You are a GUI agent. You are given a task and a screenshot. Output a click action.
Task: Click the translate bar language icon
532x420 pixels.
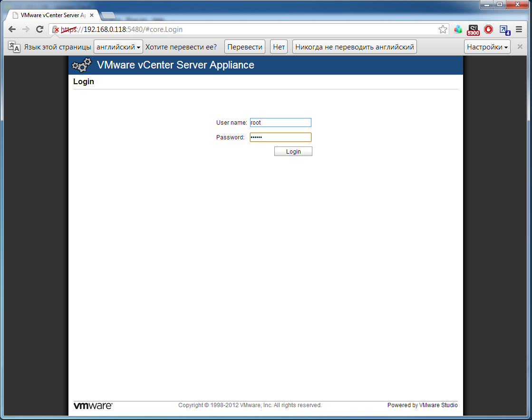[14, 47]
